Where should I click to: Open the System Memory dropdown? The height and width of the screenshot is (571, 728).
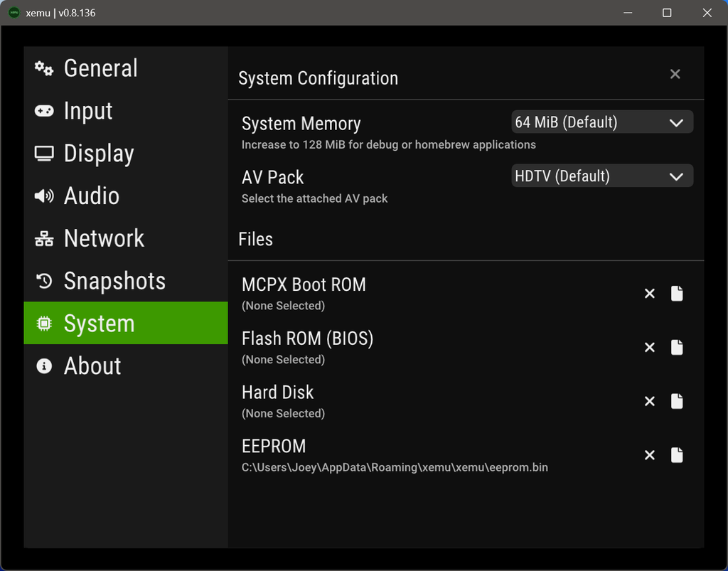coord(602,122)
